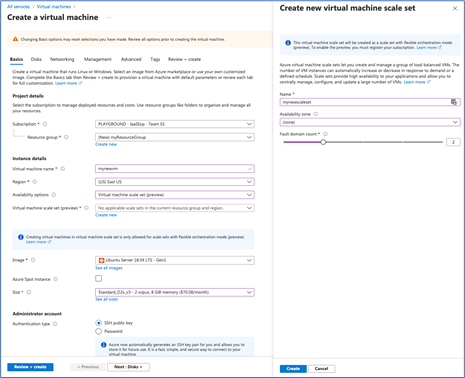Image resolution: width=465 pixels, height=378 pixels.
Task: Click the info icon next to Subscription
Action: click(x=45, y=124)
